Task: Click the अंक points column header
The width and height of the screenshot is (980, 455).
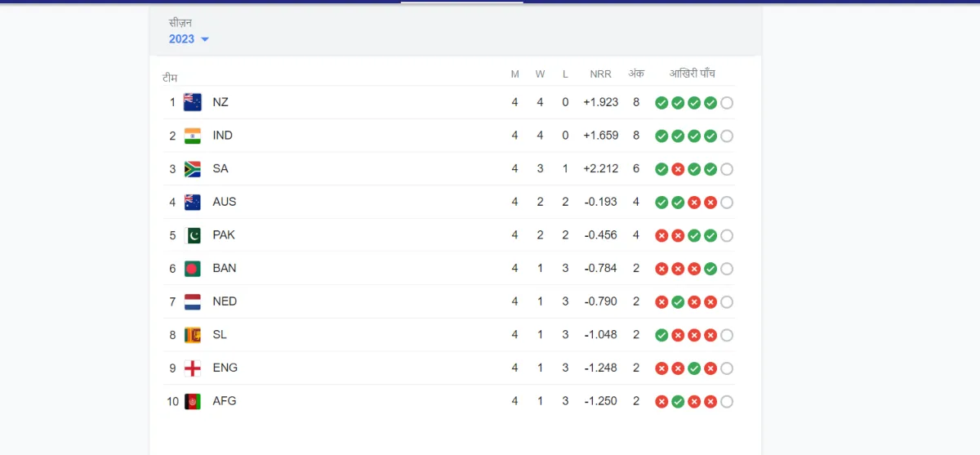Action: tap(636, 74)
